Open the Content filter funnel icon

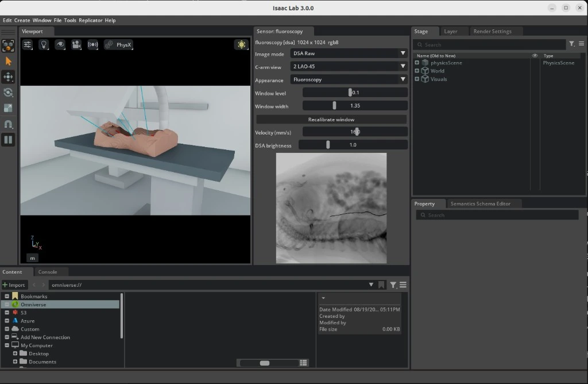pyautogui.click(x=393, y=285)
